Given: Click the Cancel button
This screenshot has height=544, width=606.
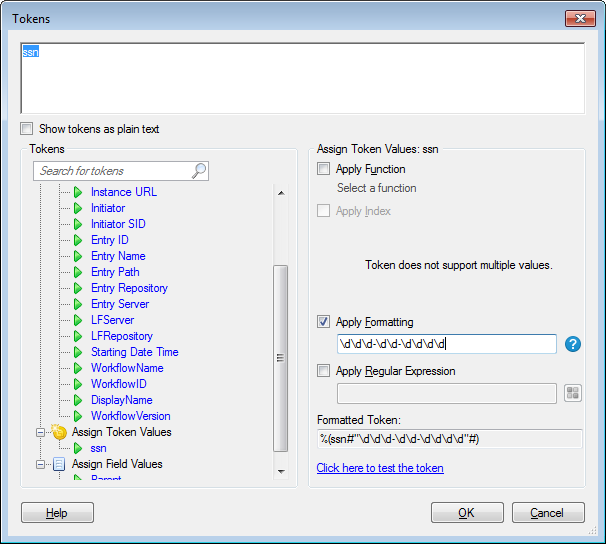Looking at the screenshot, I should (548, 513).
